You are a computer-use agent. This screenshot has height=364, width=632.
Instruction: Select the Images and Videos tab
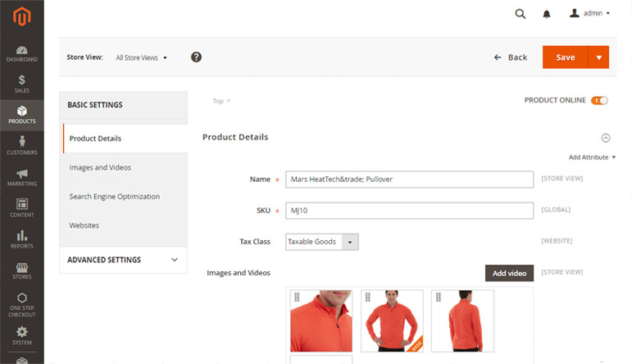tap(100, 167)
